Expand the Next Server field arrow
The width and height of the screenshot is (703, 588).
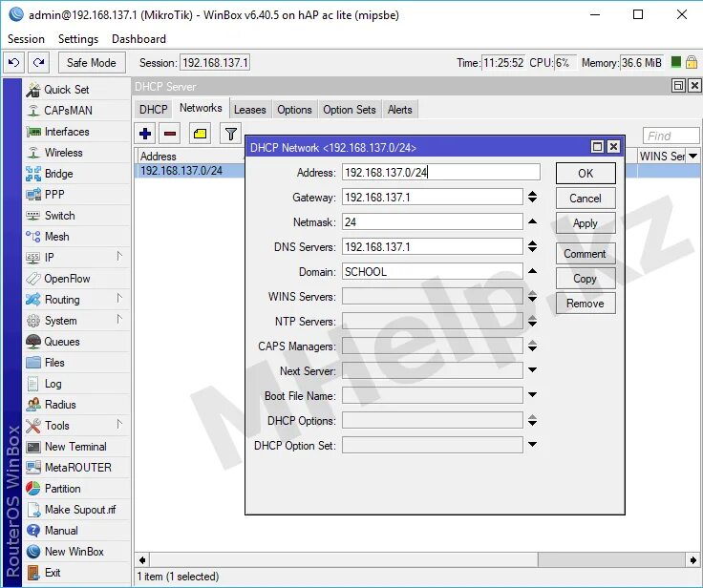[x=532, y=370]
